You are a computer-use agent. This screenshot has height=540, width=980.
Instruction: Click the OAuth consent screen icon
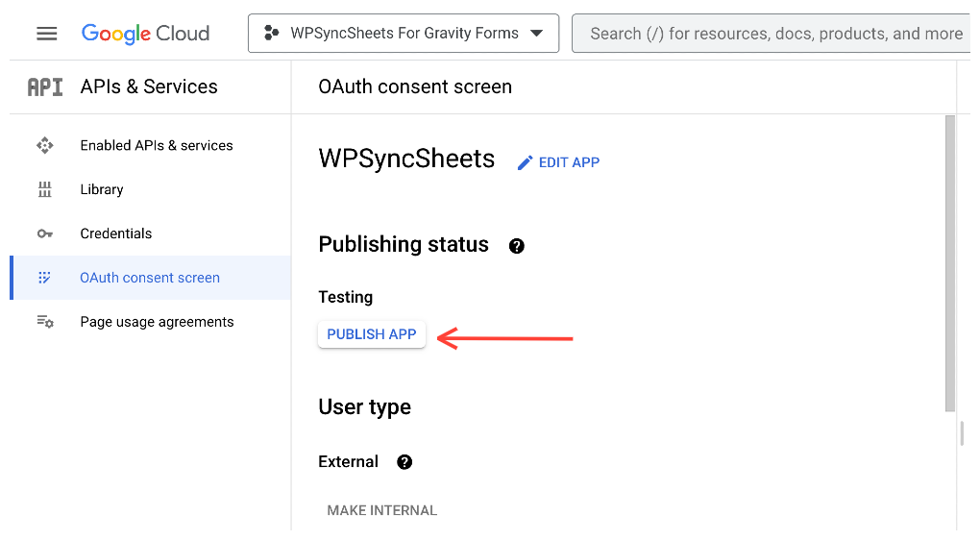[x=44, y=278]
